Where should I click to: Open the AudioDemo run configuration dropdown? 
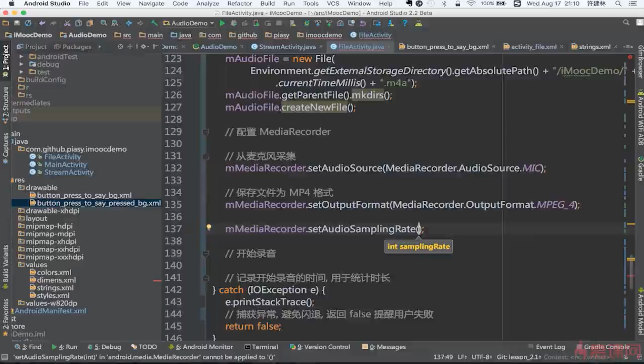pos(189,23)
